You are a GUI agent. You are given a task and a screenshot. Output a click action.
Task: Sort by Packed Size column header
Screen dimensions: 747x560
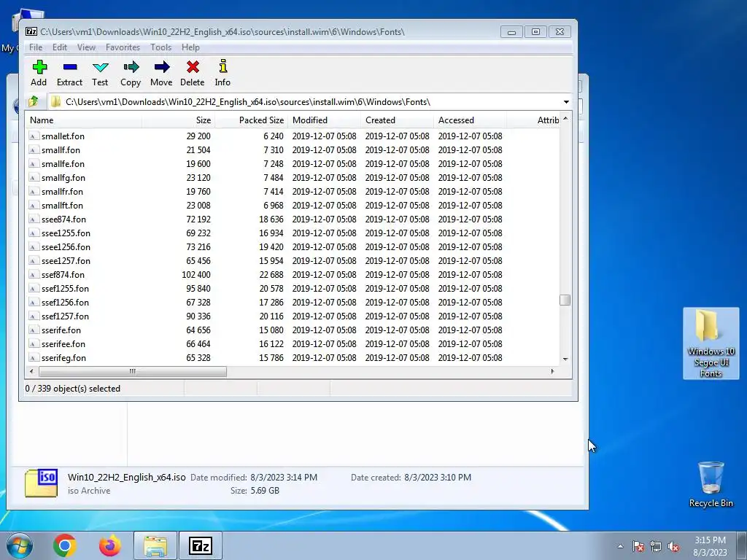[x=251, y=120]
